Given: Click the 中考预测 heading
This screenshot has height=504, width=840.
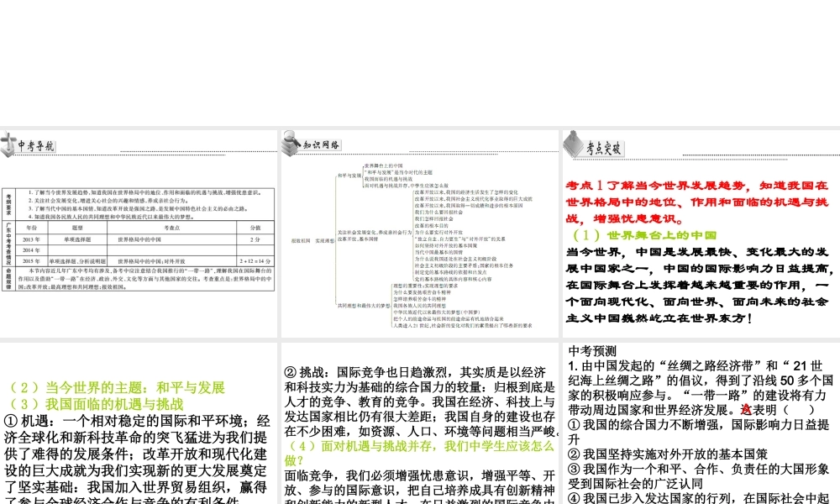Looking at the screenshot, I should [592, 351].
